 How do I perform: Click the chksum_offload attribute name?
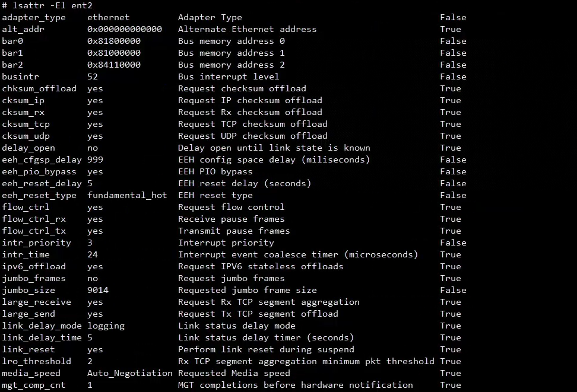39,88
